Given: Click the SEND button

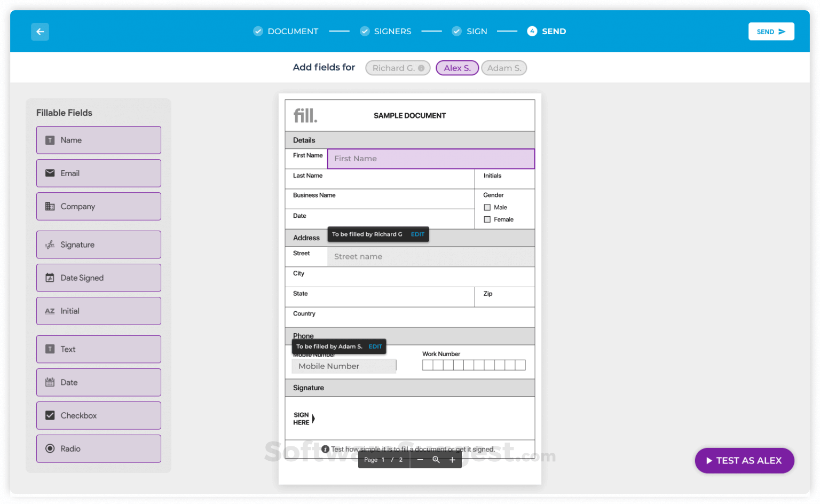Looking at the screenshot, I should tap(771, 31).
